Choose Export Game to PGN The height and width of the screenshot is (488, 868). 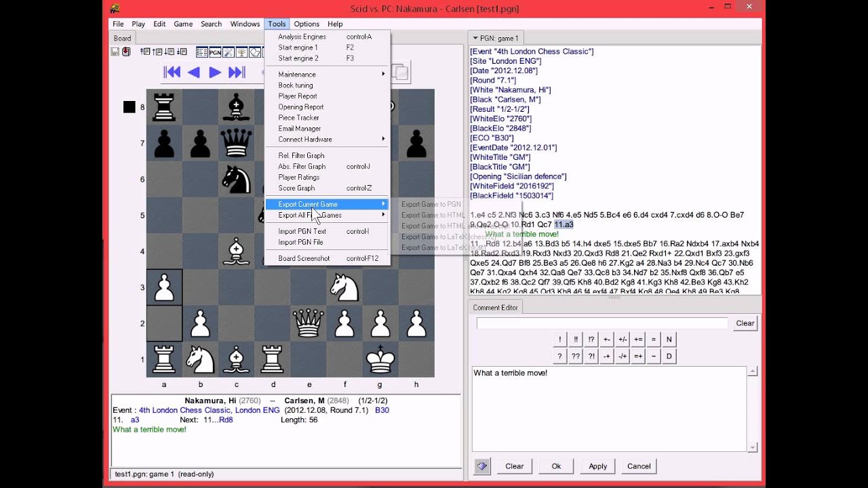coord(431,204)
